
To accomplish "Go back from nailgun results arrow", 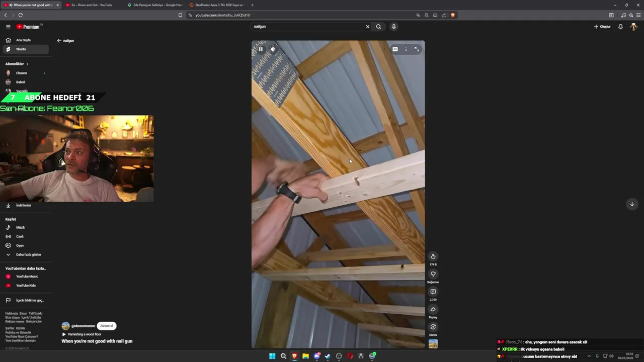I will pyautogui.click(x=59, y=41).
